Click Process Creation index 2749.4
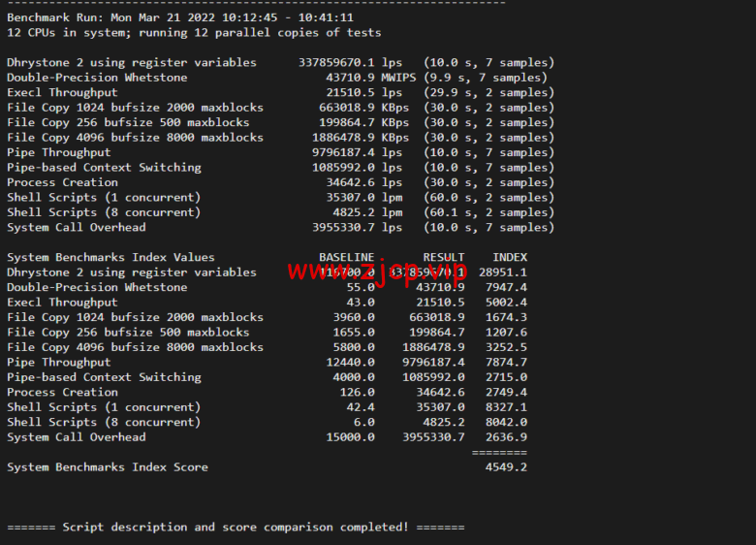The width and height of the screenshot is (756, 545). pyautogui.click(x=507, y=392)
